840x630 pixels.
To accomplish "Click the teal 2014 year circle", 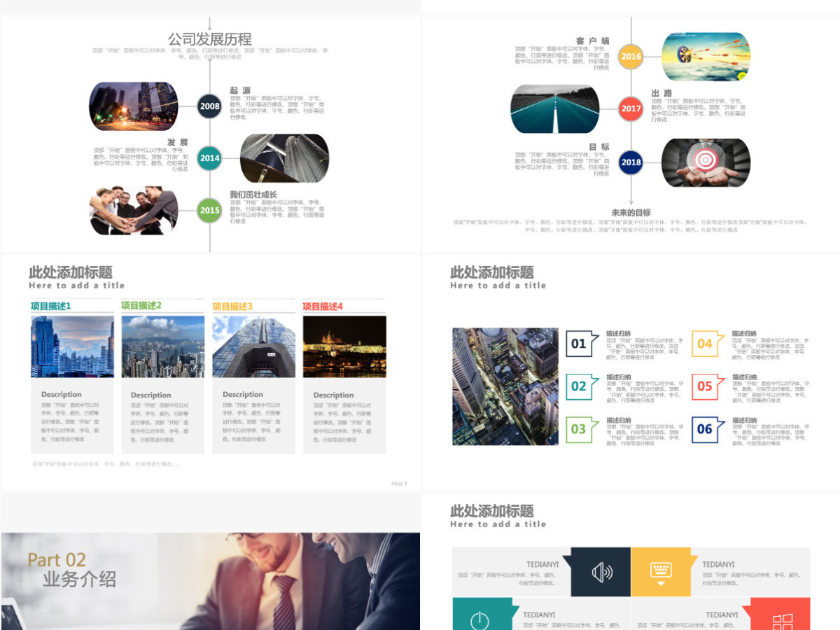I will tap(209, 158).
